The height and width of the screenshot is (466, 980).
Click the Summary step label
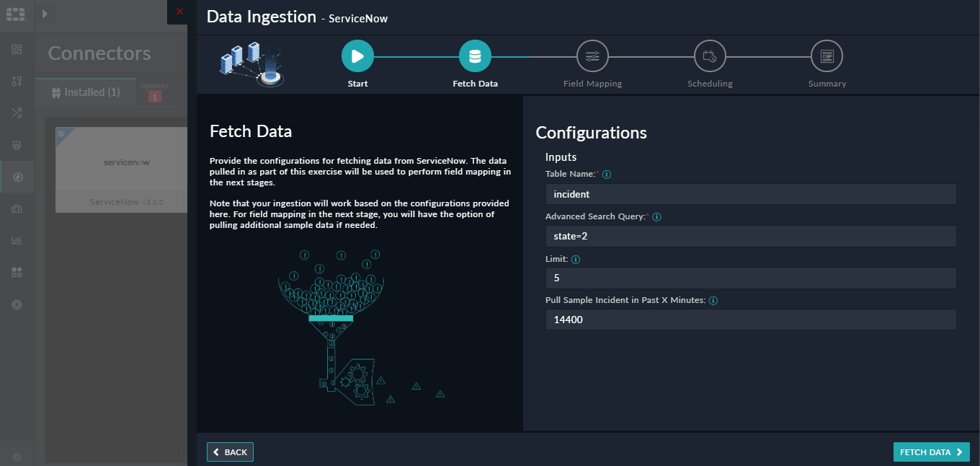[x=827, y=84]
